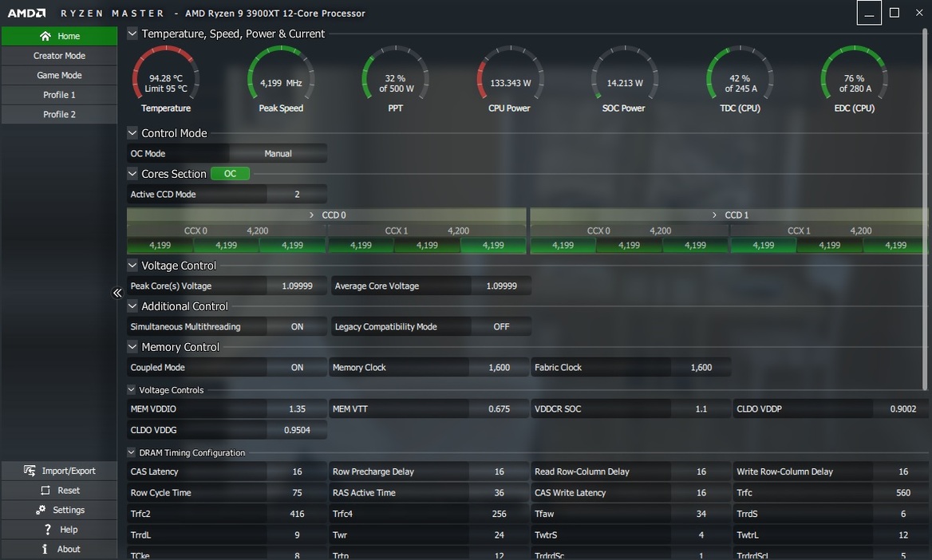Click the SOC Power gauge
Viewport: 932px width, 560px height.
623,79
